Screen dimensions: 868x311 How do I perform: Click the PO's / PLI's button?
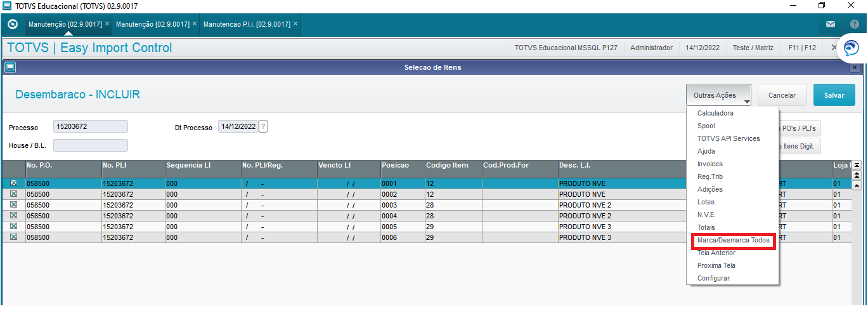(x=799, y=129)
